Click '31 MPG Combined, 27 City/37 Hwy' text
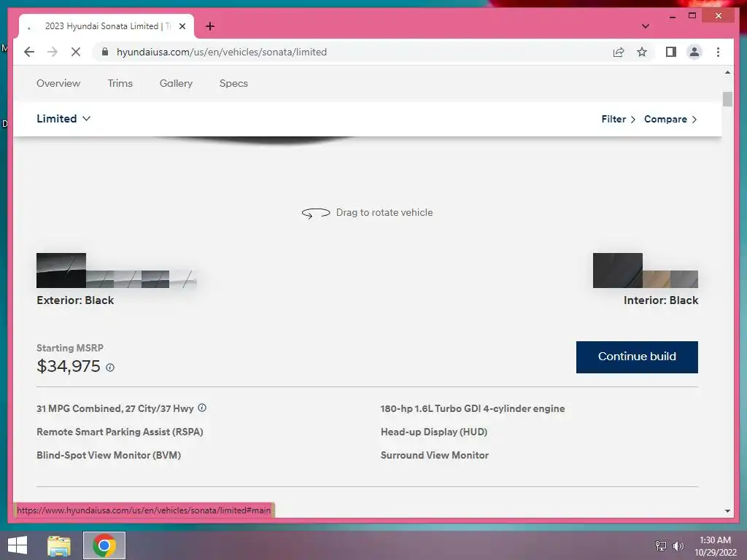The width and height of the screenshot is (747, 560). [115, 408]
